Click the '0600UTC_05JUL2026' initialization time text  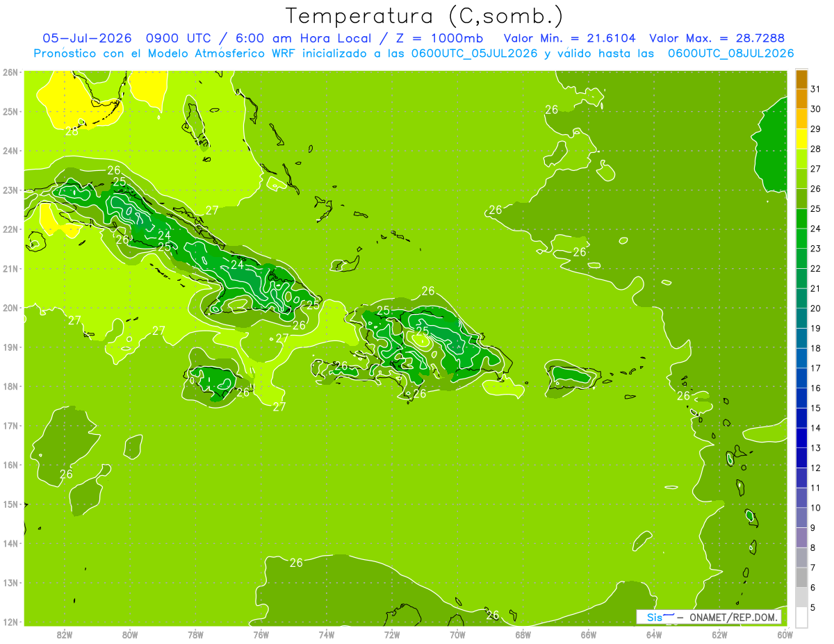(x=475, y=53)
